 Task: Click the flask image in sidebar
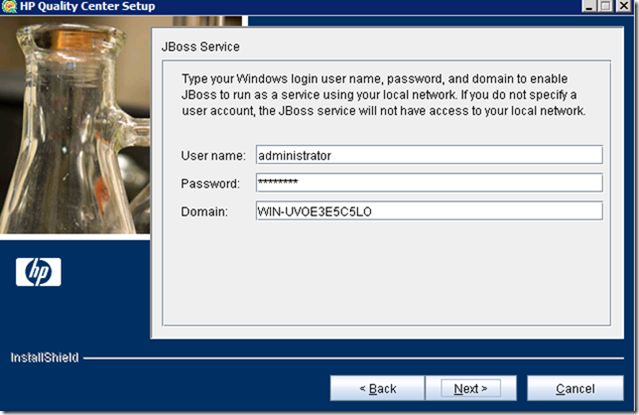tap(75, 125)
